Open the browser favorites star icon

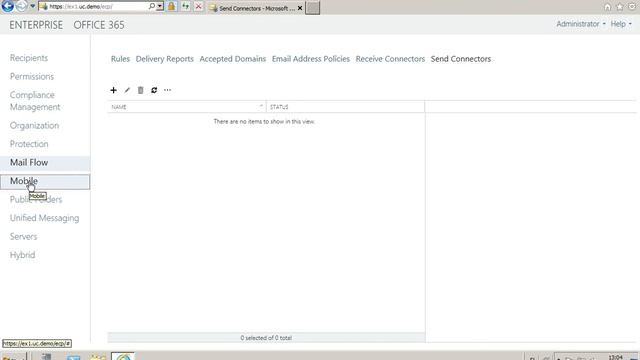coord(620,7)
